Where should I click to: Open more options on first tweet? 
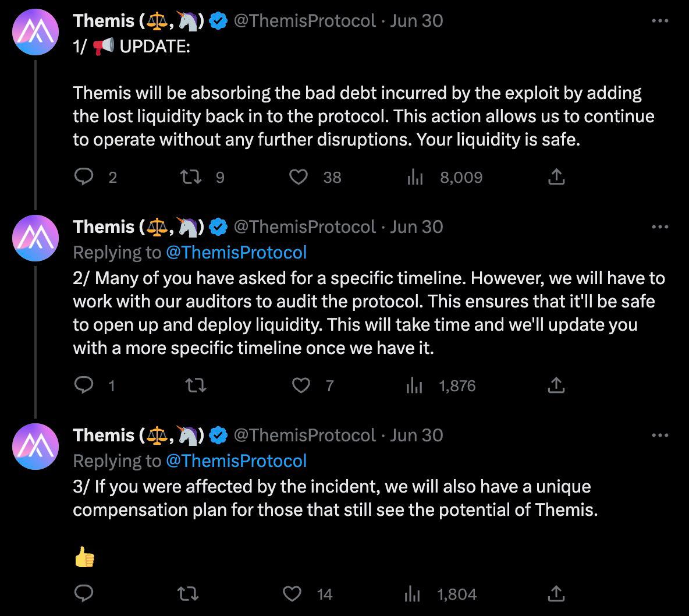click(x=659, y=21)
